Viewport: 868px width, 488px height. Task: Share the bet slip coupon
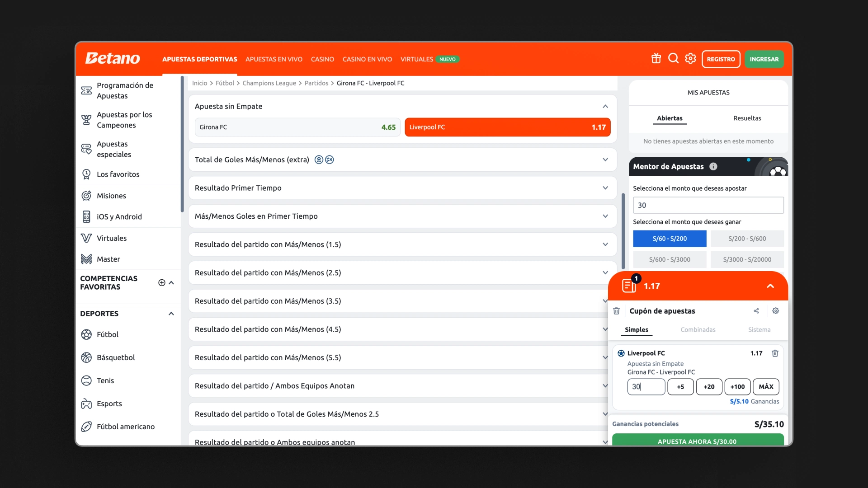756,311
